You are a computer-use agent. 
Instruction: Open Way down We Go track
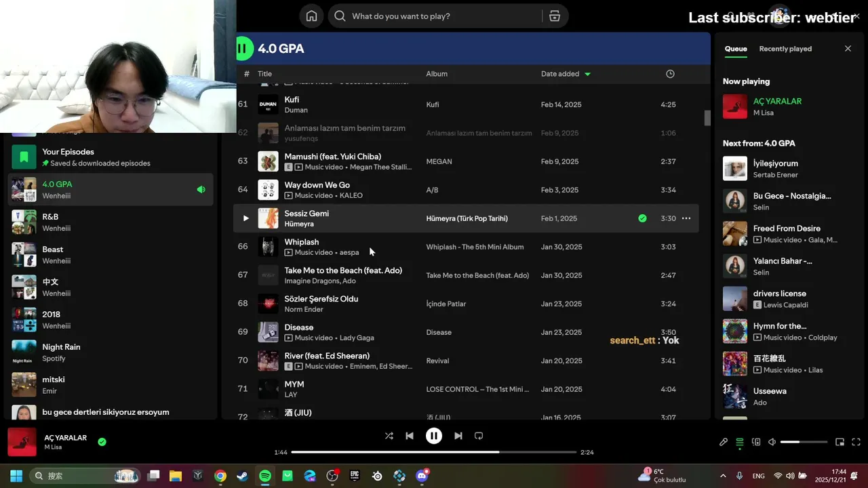[317, 185]
